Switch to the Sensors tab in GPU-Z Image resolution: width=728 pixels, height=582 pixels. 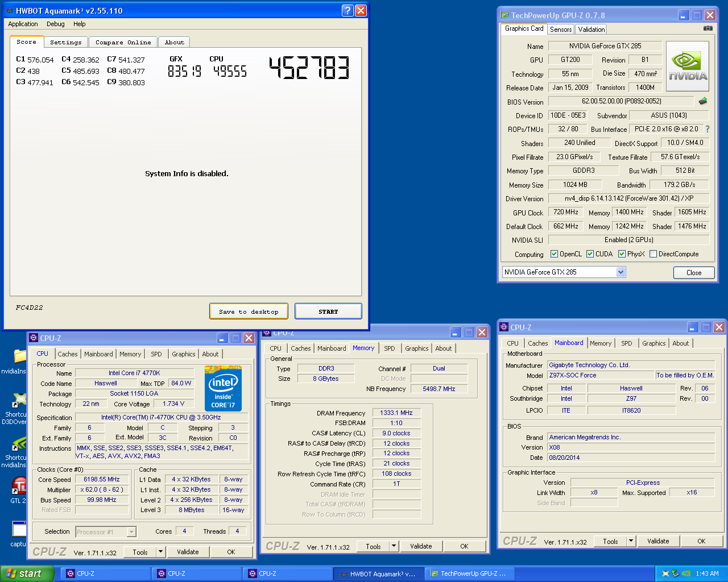pos(561,30)
